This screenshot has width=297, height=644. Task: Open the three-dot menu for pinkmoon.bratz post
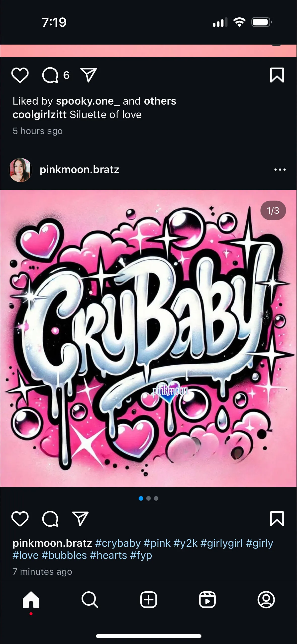[280, 170]
